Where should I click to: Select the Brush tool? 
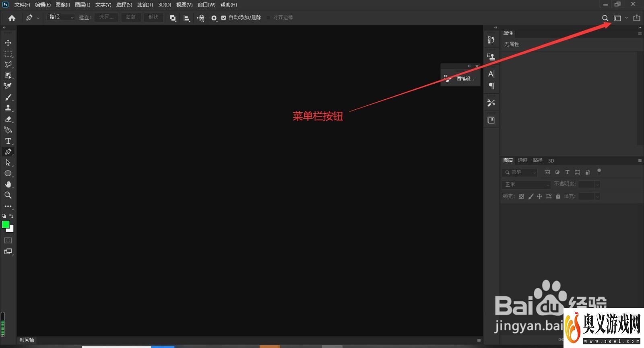(x=8, y=97)
